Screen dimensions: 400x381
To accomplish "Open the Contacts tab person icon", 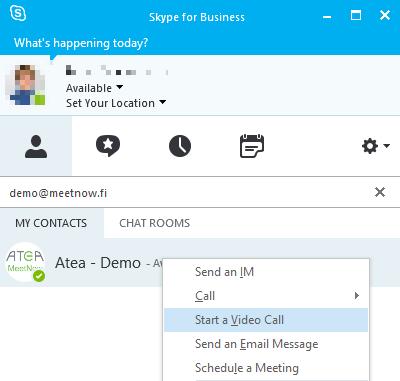I will click(x=36, y=146).
